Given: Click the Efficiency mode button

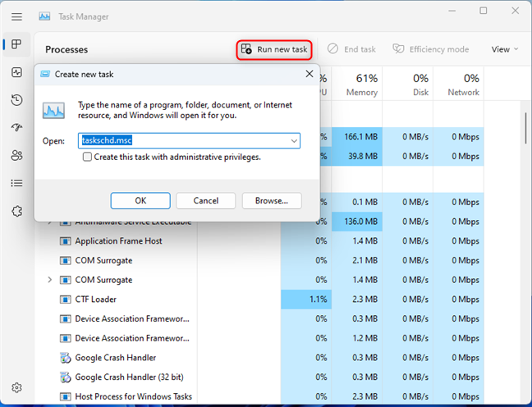Looking at the screenshot, I should click(431, 49).
